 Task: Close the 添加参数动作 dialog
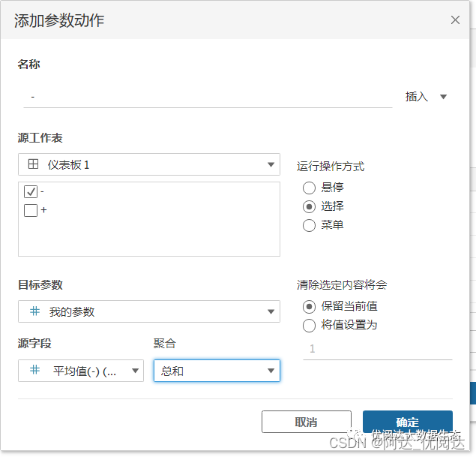[x=455, y=20]
